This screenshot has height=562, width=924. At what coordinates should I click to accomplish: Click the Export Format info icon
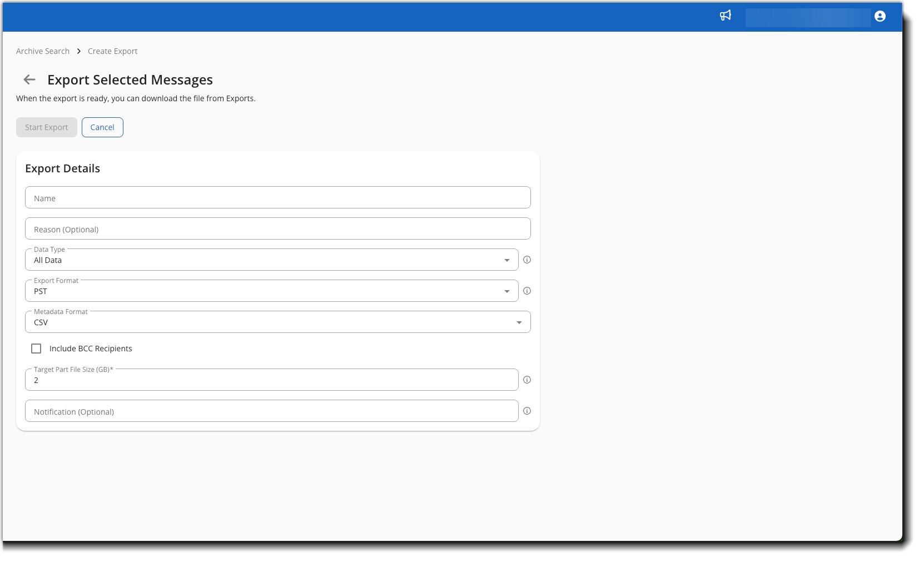coord(527,291)
